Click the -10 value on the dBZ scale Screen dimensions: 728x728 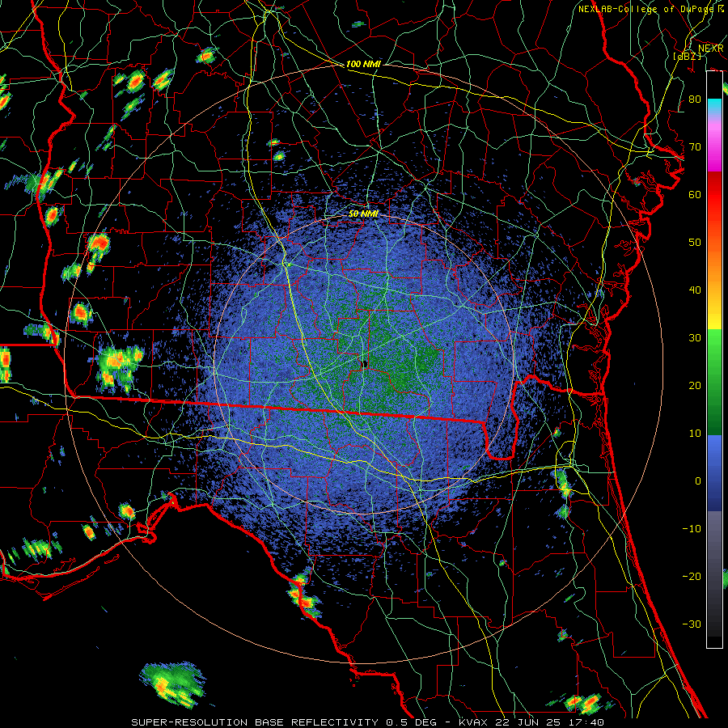click(x=692, y=528)
